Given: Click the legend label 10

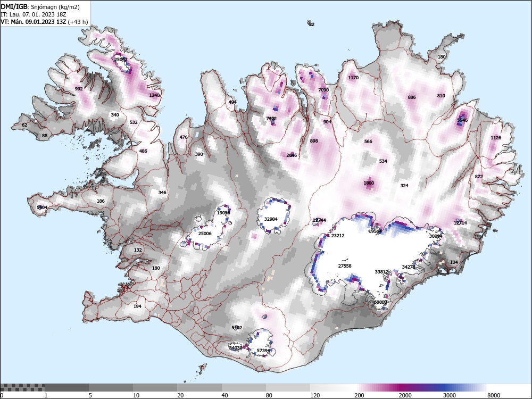Looking at the screenshot, I should point(136,395).
